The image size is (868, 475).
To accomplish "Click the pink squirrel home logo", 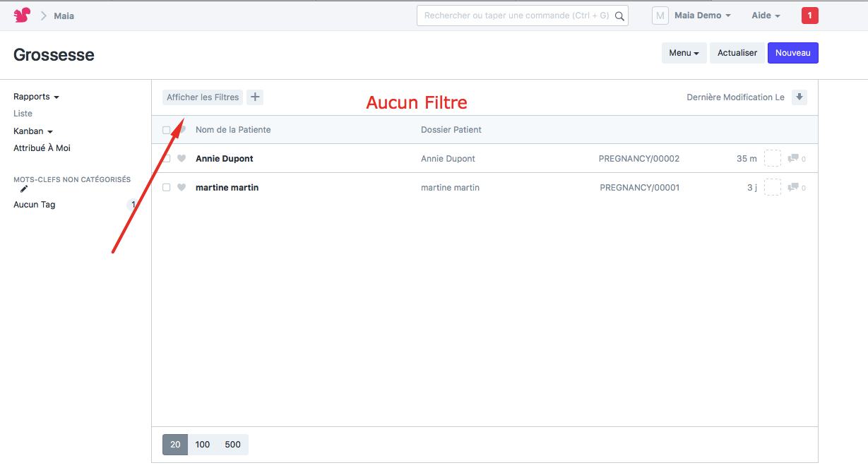I will tap(22, 16).
